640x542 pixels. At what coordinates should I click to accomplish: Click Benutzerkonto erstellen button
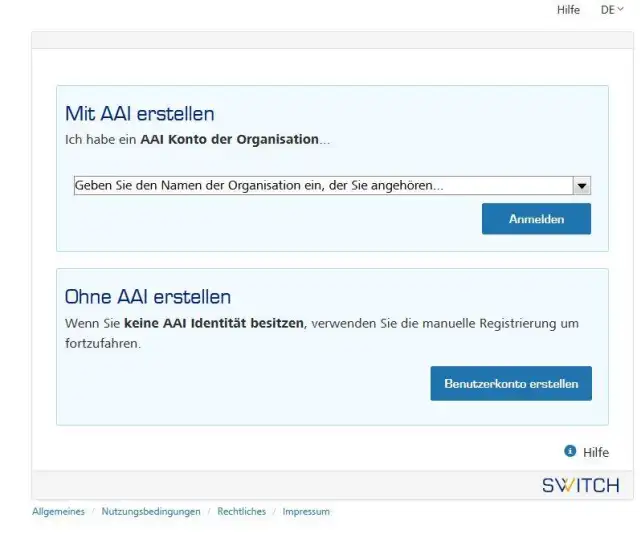pos(511,384)
